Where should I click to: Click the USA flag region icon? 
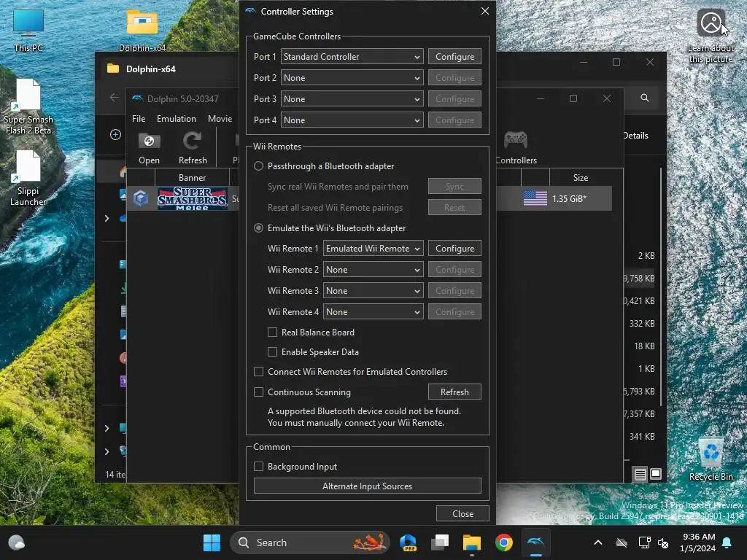pyautogui.click(x=535, y=198)
